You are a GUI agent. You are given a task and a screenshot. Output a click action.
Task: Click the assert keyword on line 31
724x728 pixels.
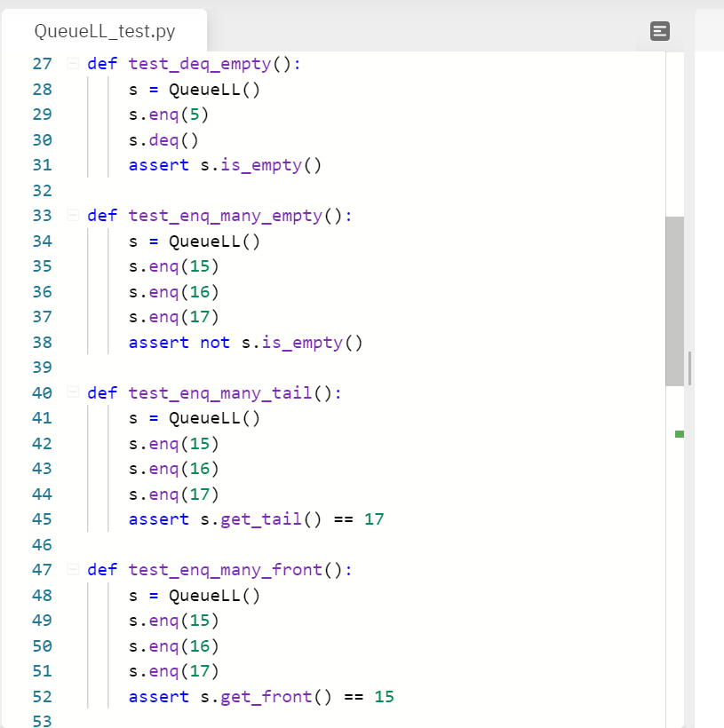coord(158,164)
